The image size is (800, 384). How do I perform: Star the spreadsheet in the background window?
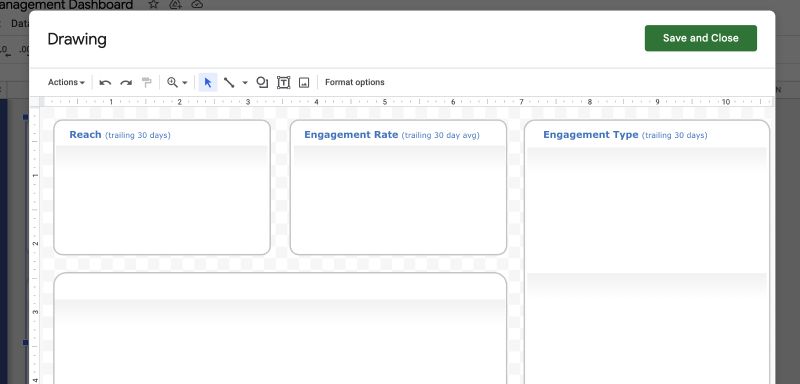click(x=153, y=5)
